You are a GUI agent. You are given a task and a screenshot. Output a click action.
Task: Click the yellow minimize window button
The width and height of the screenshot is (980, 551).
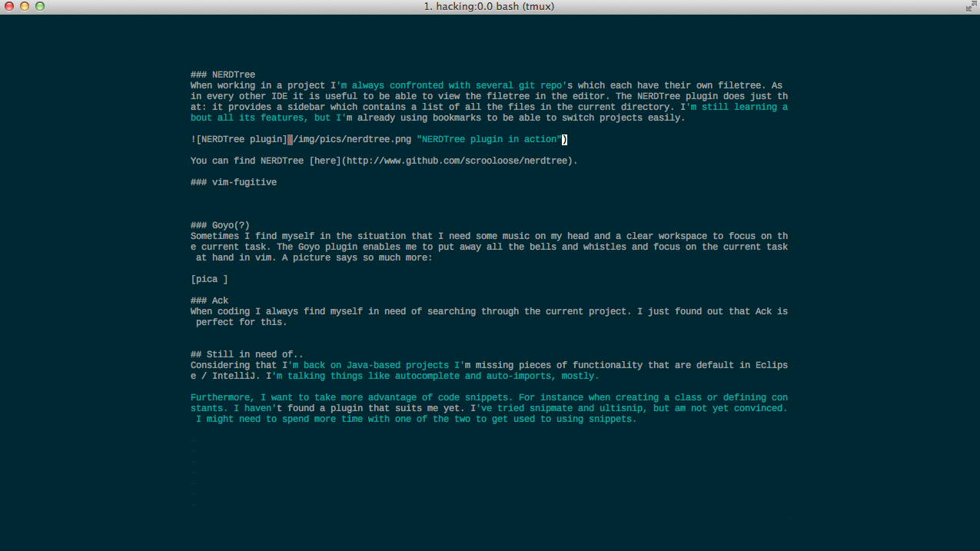click(25, 6)
